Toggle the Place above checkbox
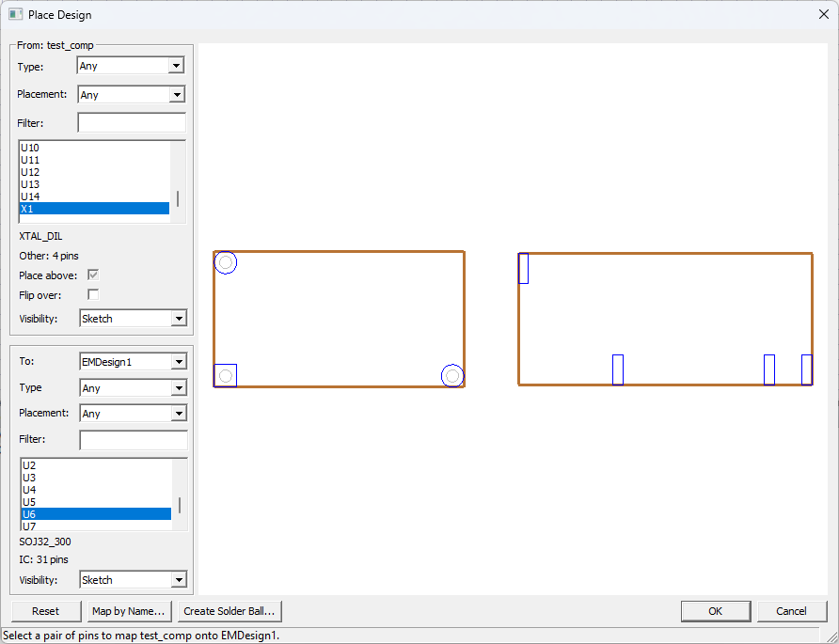 pyautogui.click(x=91, y=275)
